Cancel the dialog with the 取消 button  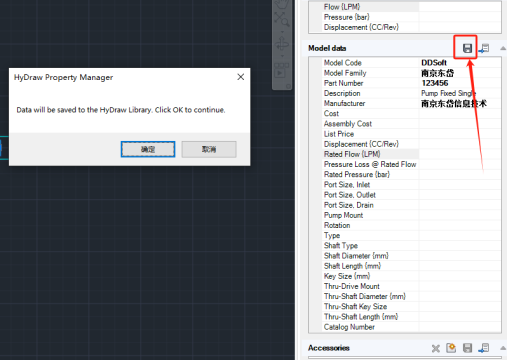pos(209,149)
